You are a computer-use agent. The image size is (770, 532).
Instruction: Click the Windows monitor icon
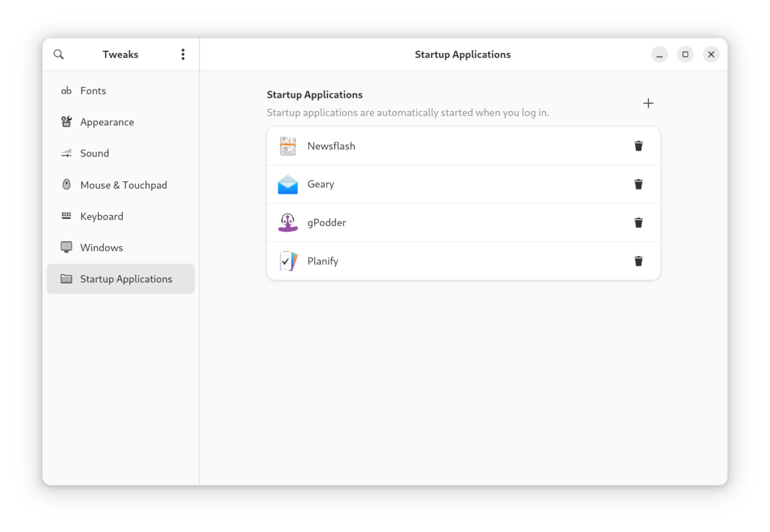tap(66, 247)
